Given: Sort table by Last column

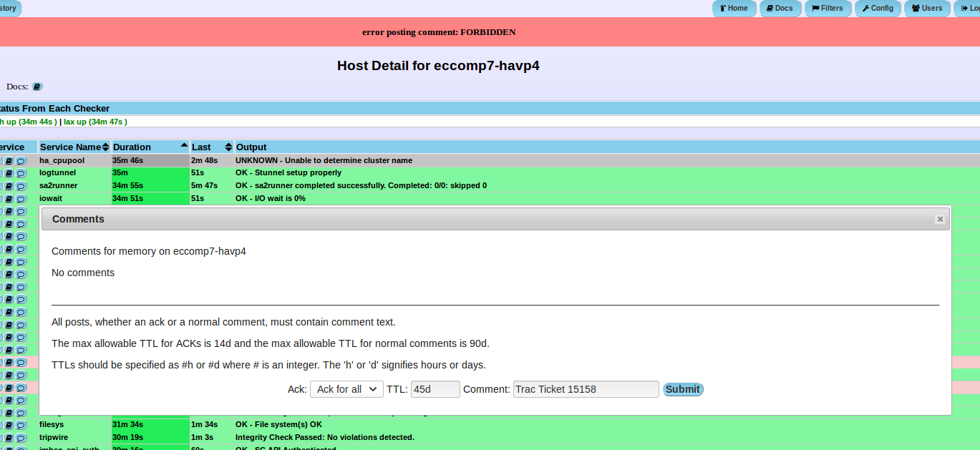Looking at the screenshot, I should pyautogui.click(x=212, y=147).
